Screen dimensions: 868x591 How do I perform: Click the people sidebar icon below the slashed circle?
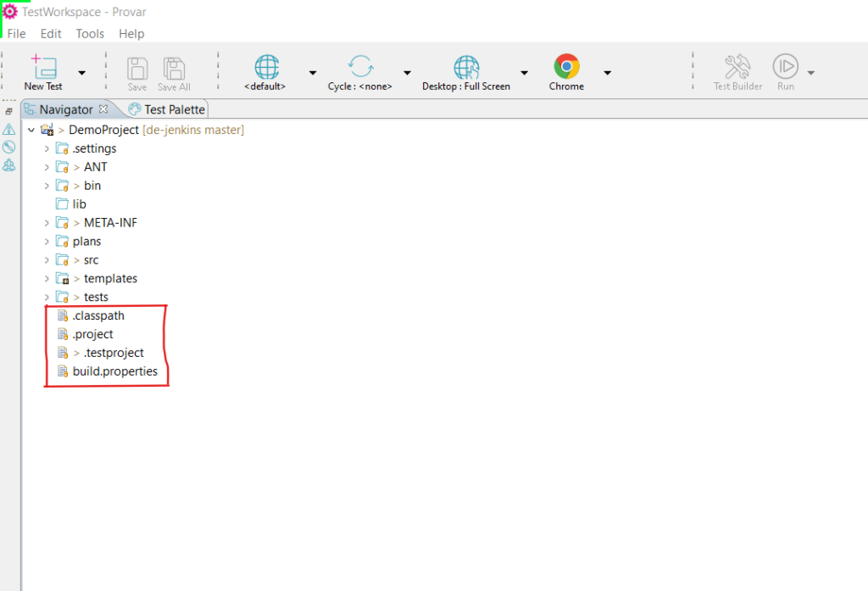click(x=8, y=165)
